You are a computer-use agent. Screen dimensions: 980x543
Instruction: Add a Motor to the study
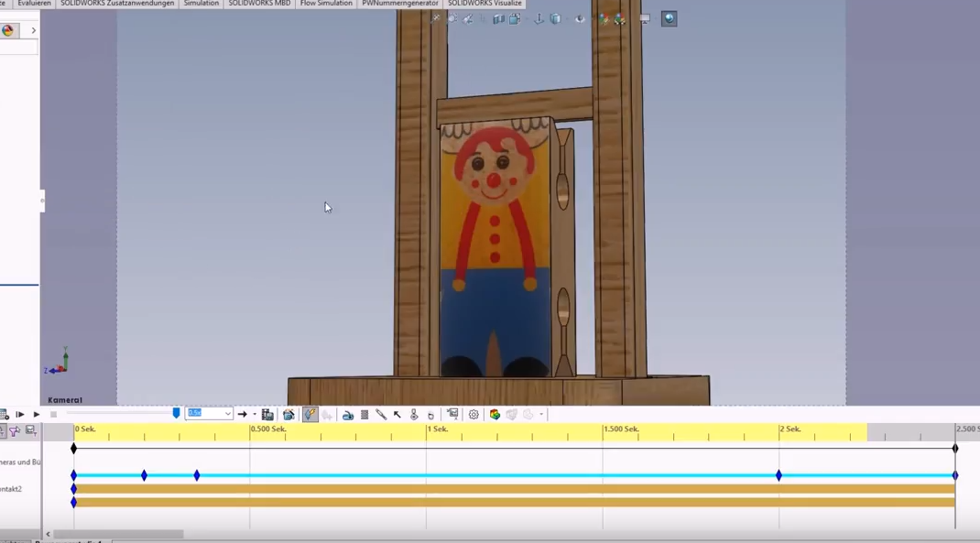pos(348,415)
